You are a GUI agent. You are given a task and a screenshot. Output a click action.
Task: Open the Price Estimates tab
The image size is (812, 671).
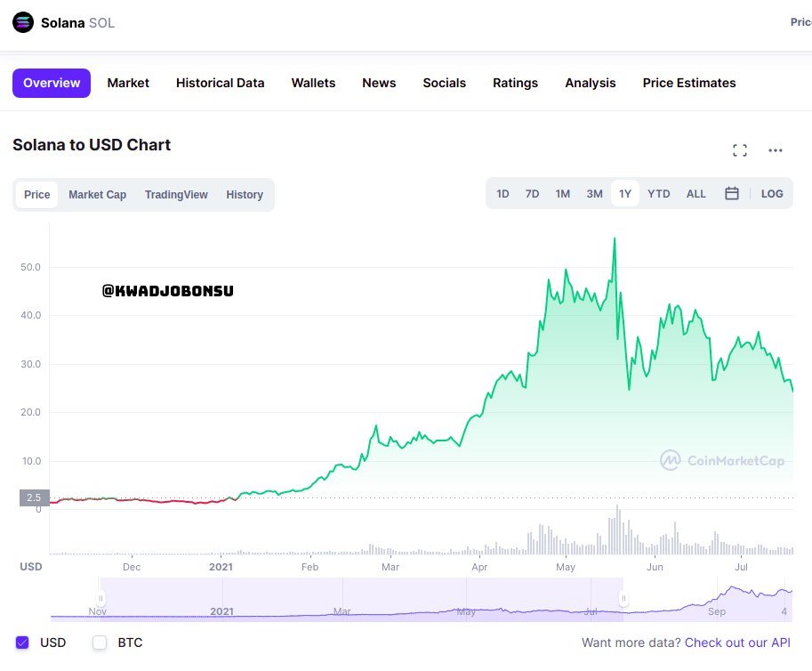[x=689, y=83]
